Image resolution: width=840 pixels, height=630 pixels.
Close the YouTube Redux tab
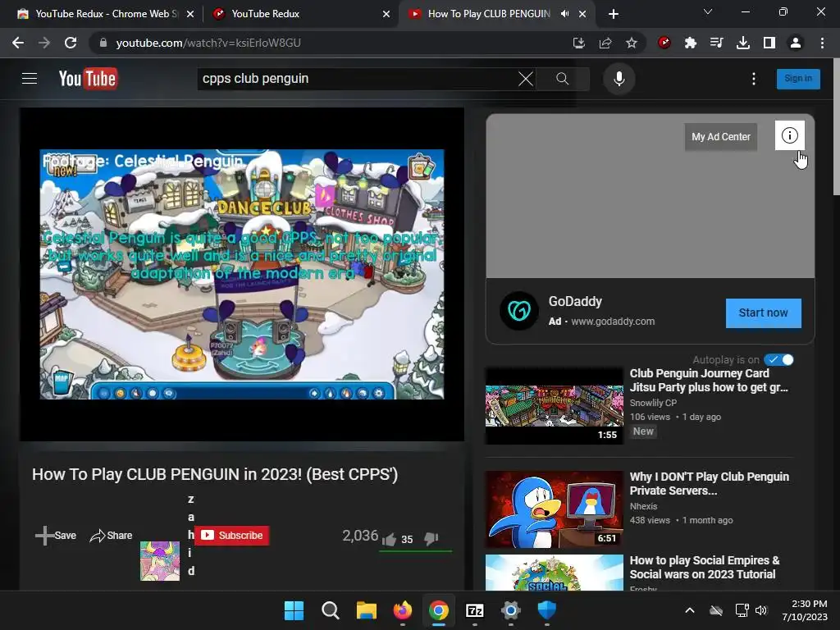[x=386, y=14]
